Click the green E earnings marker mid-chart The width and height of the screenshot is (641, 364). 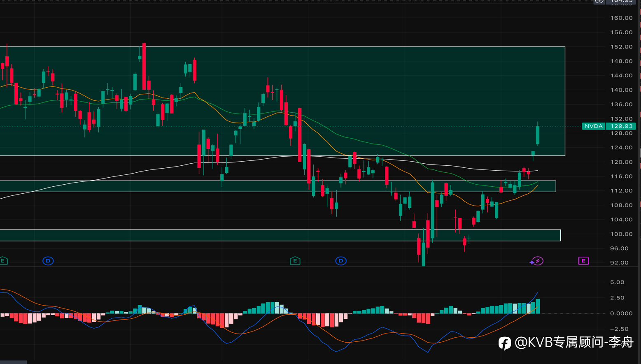point(295,261)
